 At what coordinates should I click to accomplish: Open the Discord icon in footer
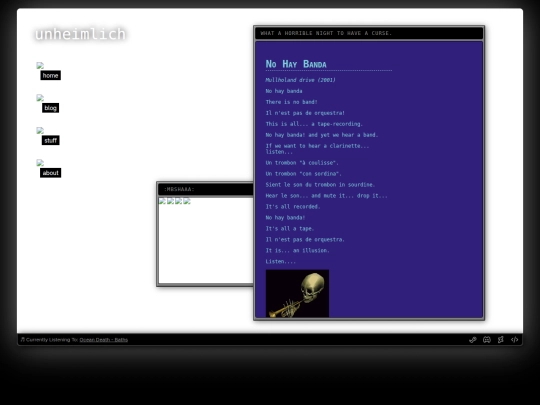[x=487, y=340]
